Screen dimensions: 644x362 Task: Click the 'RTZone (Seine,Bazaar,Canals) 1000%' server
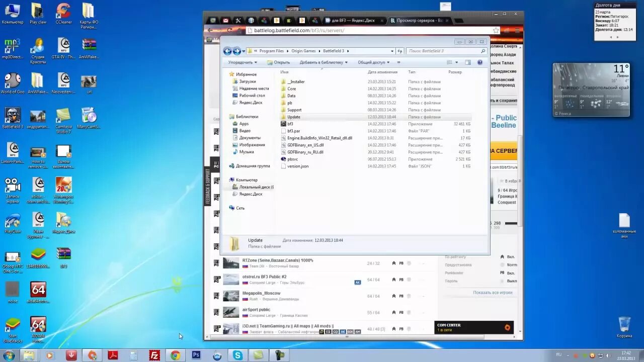(x=278, y=260)
